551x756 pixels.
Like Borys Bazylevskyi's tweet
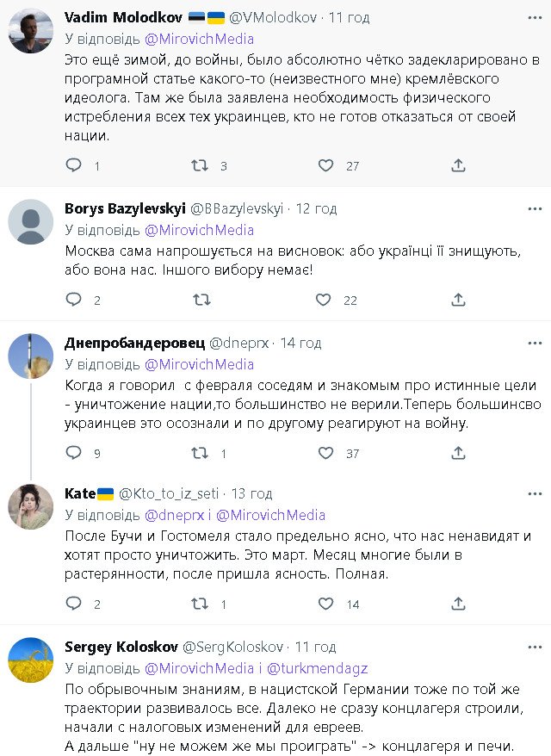click(x=324, y=300)
